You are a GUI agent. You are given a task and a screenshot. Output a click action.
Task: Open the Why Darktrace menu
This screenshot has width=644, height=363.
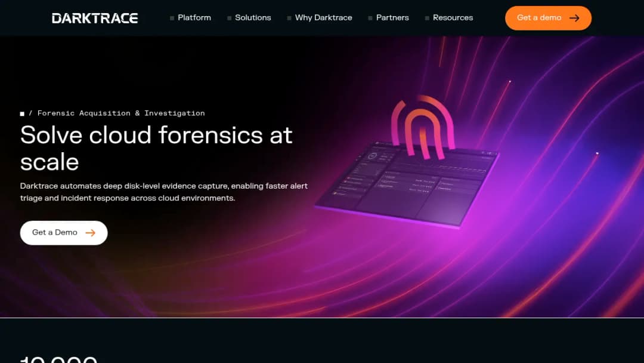[320, 18]
